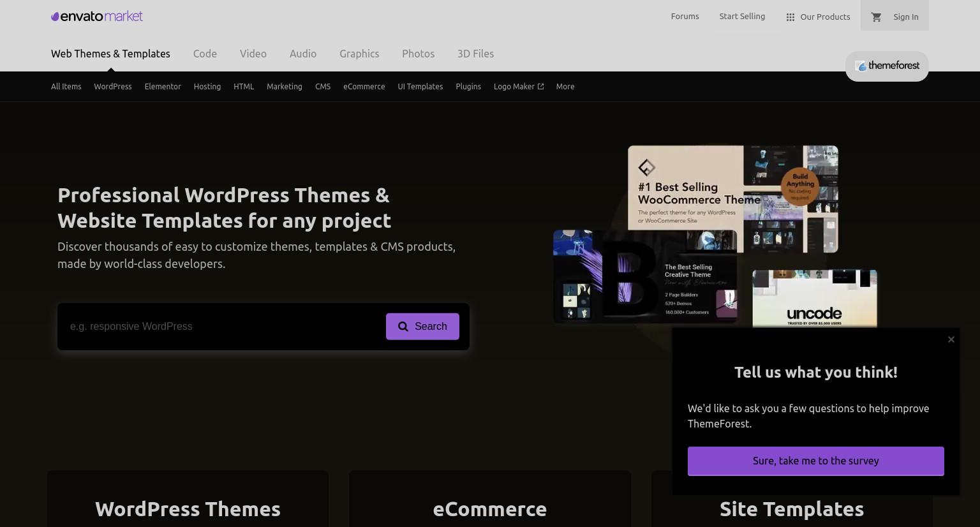The width and height of the screenshot is (980, 527).
Task: Switch to the Video tab
Action: (x=253, y=54)
